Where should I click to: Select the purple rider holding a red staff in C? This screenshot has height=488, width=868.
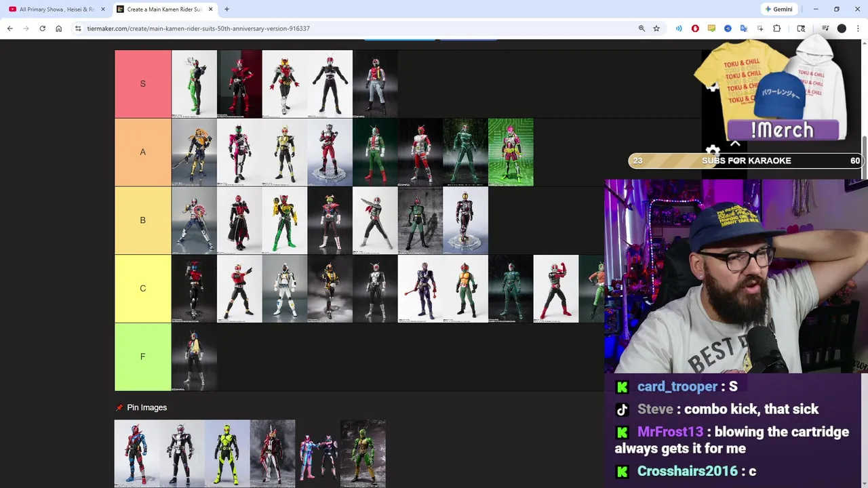pos(420,289)
